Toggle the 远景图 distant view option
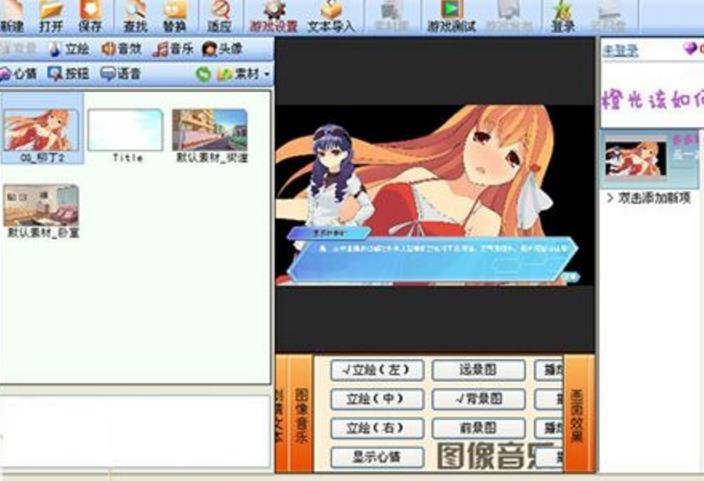The height and width of the screenshot is (481, 704). (478, 370)
